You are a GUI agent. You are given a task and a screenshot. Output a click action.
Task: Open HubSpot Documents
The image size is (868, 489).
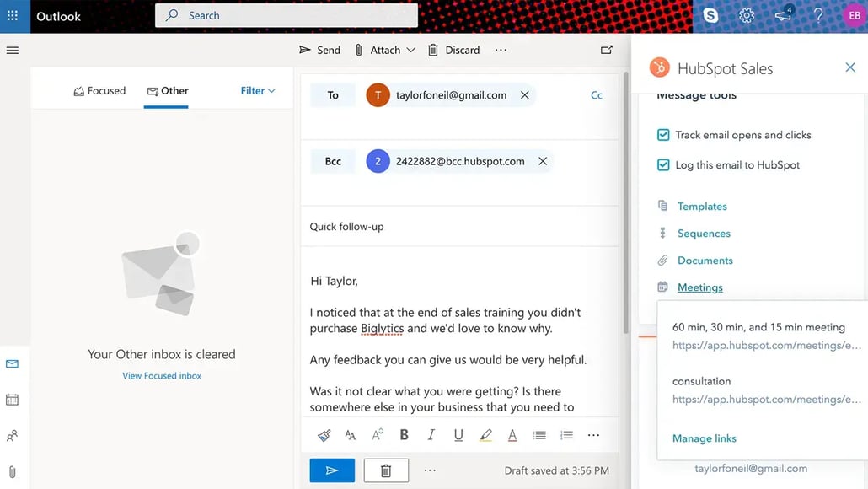705,261
